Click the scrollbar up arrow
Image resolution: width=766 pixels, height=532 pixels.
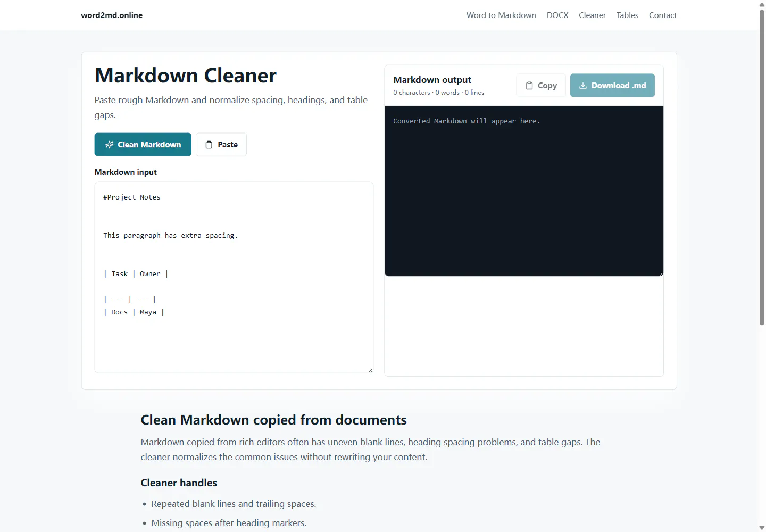(762, 4)
